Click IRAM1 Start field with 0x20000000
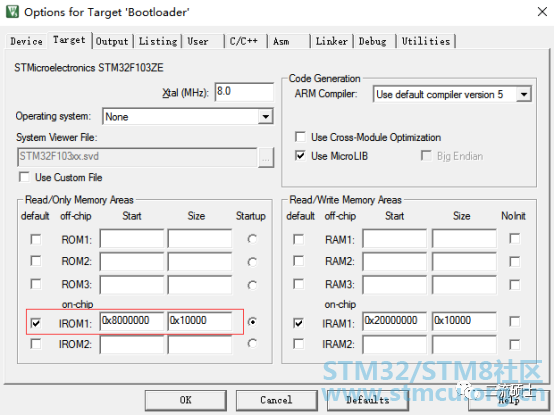This screenshot has width=554, height=416. tap(394, 321)
